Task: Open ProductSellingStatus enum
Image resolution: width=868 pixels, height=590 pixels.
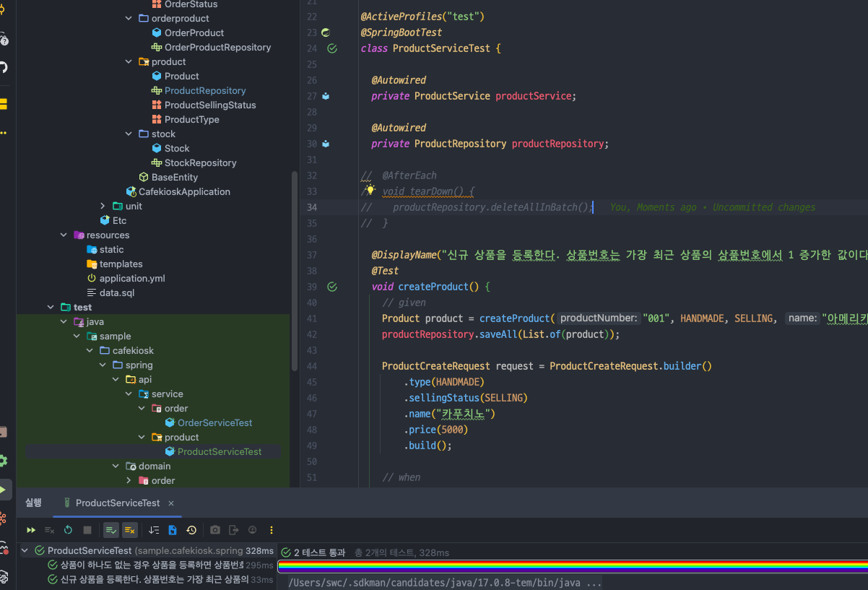Action: tap(210, 105)
